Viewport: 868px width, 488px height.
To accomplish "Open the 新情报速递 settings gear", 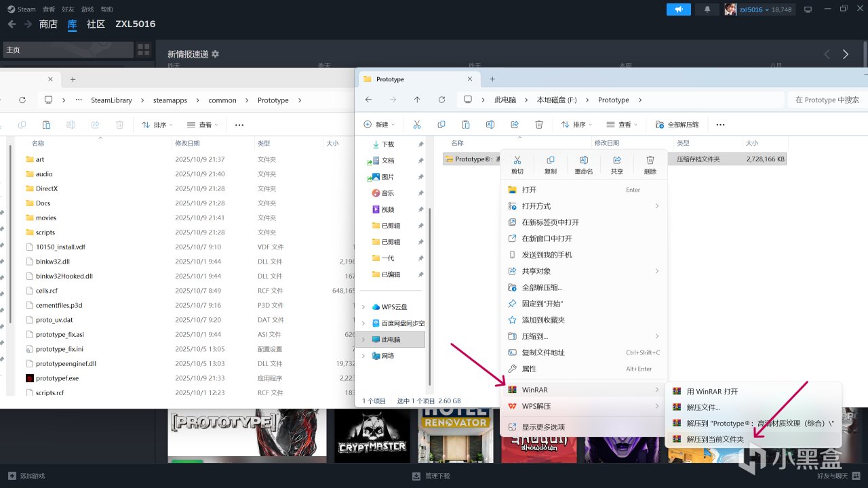I will pos(216,54).
